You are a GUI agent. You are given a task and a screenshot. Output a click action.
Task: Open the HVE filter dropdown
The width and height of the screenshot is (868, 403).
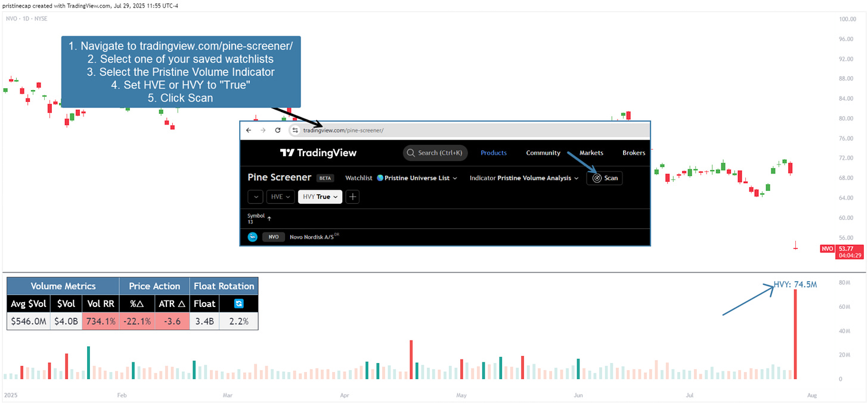click(281, 196)
